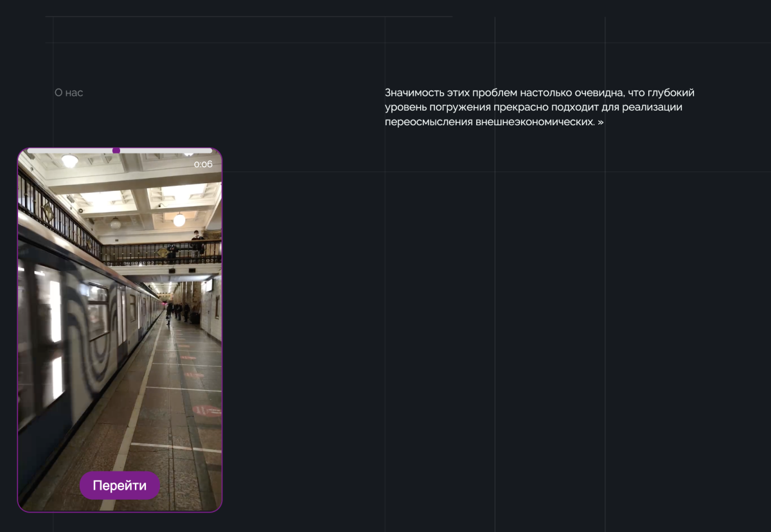Screen dimensions: 771x532
Task: Jump to the very start of the video progress bar
Action: pyautogui.click(x=28, y=150)
